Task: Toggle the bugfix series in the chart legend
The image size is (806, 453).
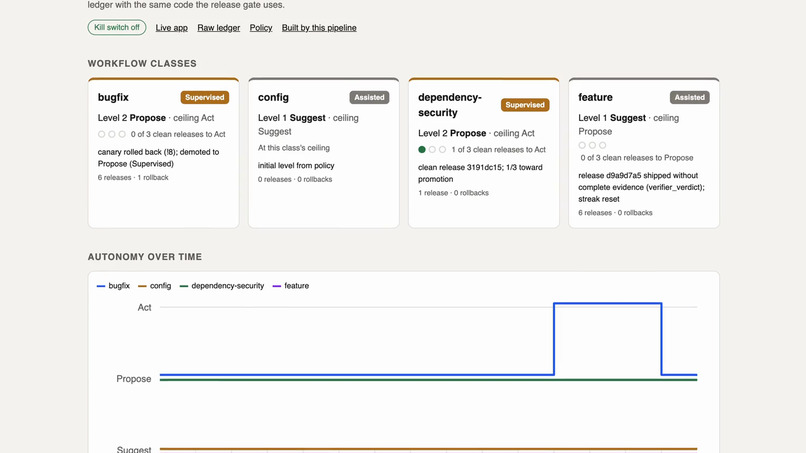Action: [x=113, y=286]
